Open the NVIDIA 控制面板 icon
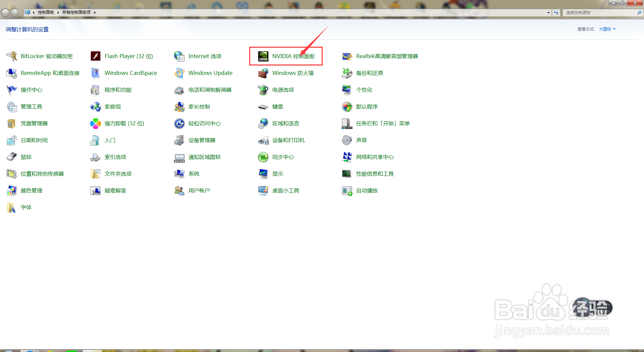Screen dimensions: 644x352 coord(263,56)
